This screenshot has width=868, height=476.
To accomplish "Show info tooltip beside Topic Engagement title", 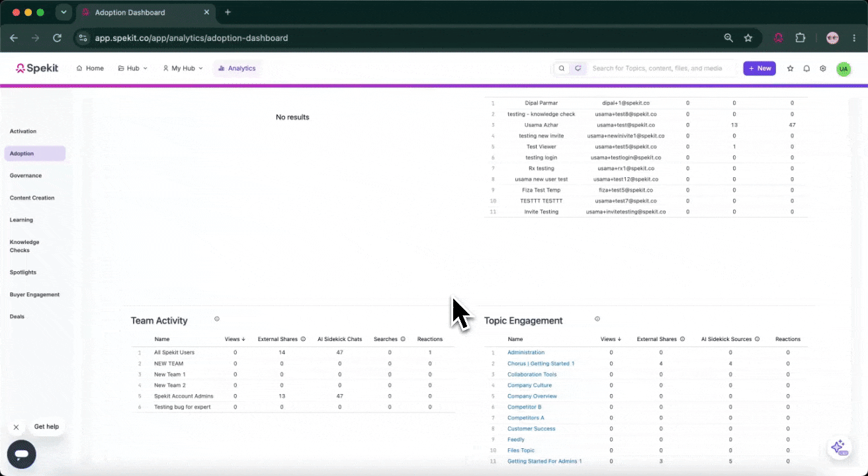I will pyautogui.click(x=597, y=319).
